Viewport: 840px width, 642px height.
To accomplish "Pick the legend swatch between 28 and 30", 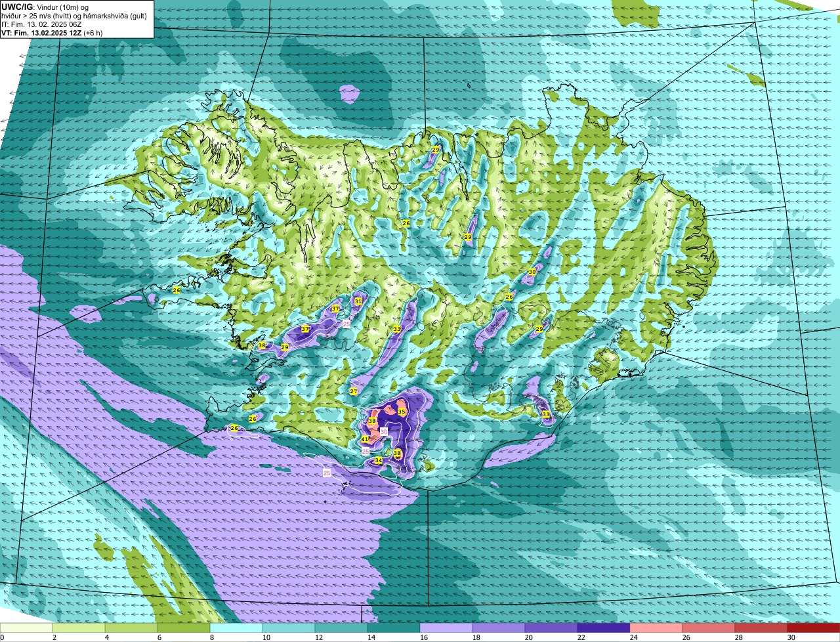I will [x=761, y=628].
